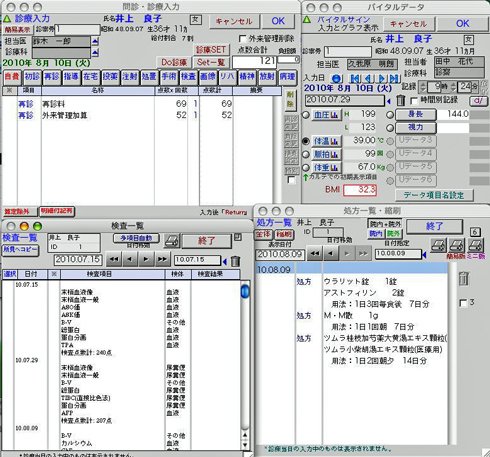Viewport: 490px width, 457px height.
Task: Enable the 外来管理削除 checkbox
Action: pos(243,39)
